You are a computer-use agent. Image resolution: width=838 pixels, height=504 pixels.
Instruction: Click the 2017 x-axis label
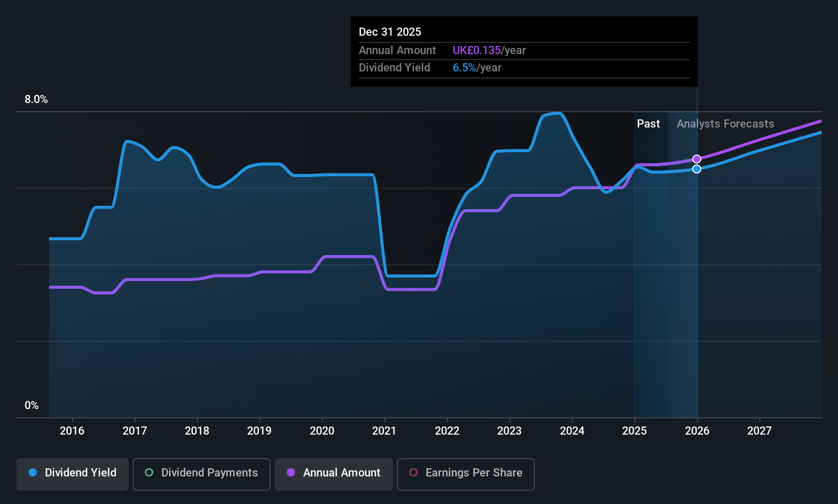click(135, 431)
